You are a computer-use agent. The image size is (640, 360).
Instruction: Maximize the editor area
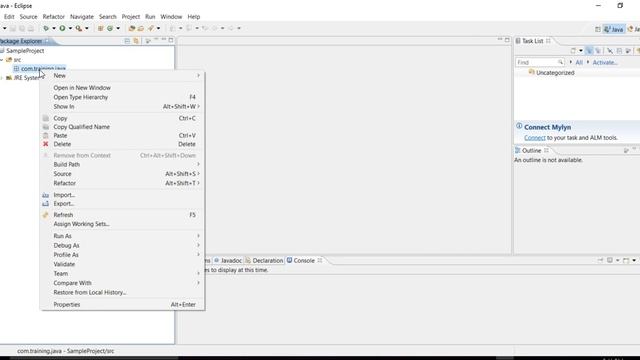click(x=507, y=40)
